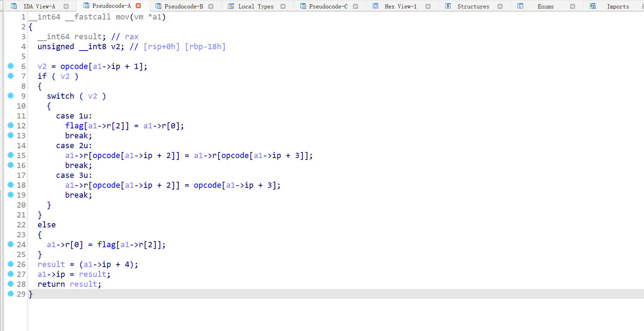Click the Pseudocode-A tab icon
Viewport: 644px width, 331px height.
coord(86,5)
